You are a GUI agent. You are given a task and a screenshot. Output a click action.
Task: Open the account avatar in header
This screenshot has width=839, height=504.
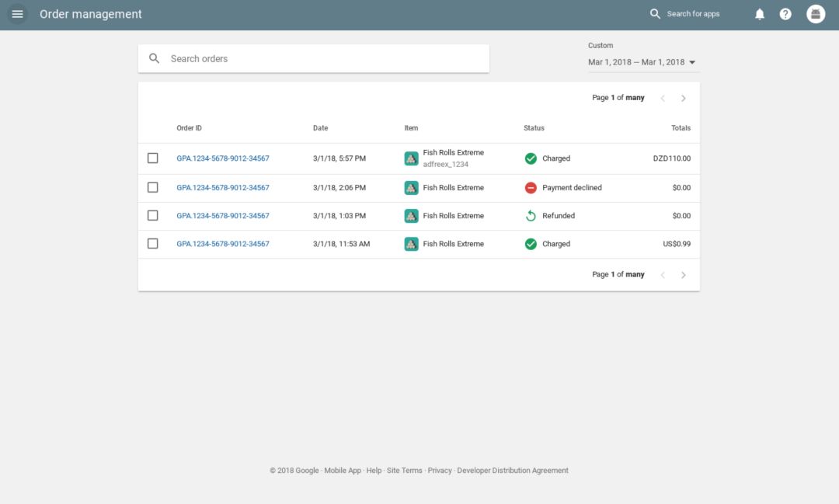816,14
